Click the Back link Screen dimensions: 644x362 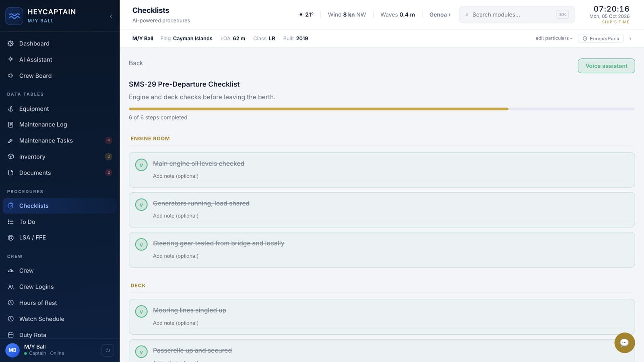136,63
